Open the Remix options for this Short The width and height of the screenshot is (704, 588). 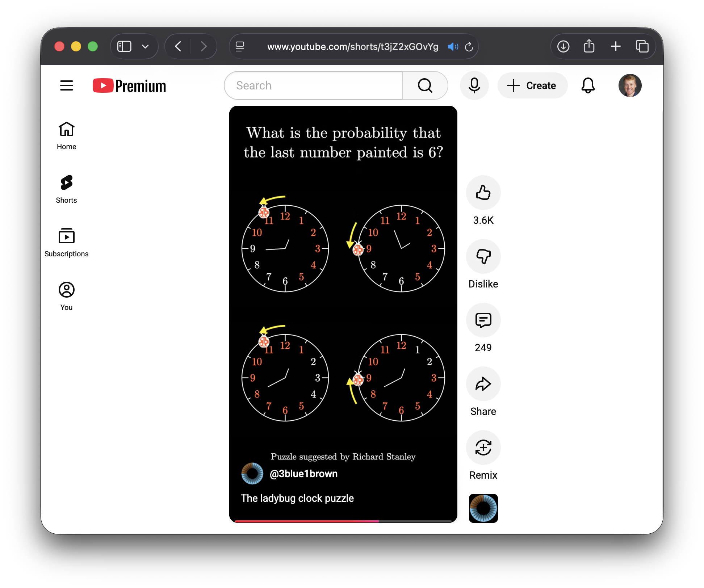(483, 448)
